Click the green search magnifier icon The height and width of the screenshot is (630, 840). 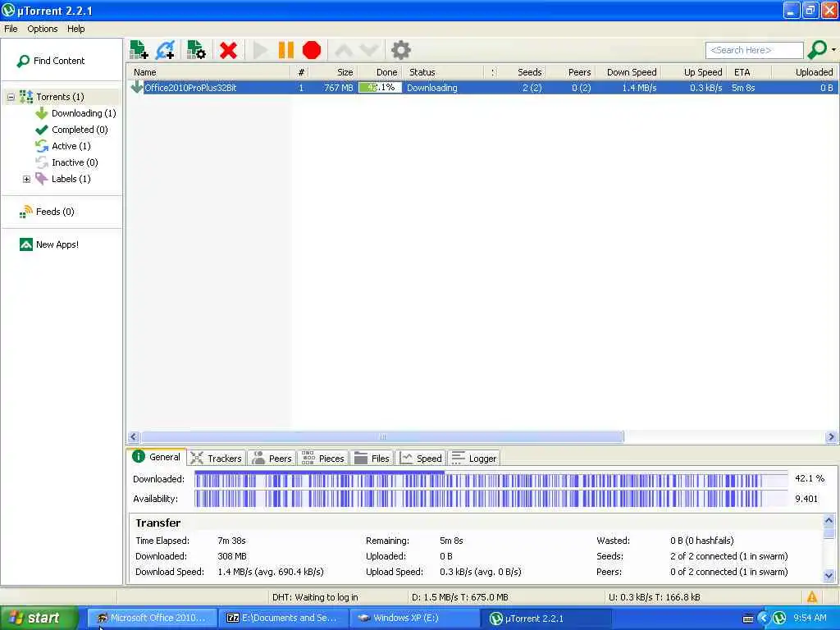pos(817,50)
